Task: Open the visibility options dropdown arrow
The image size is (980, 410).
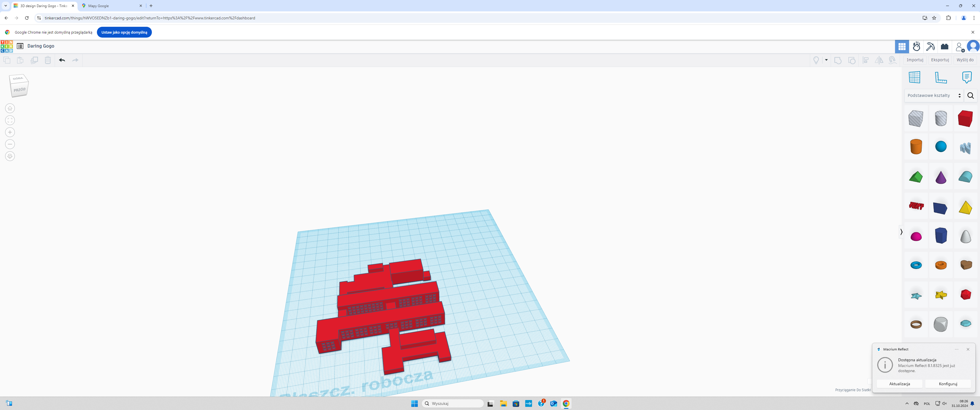Action: coord(826,60)
